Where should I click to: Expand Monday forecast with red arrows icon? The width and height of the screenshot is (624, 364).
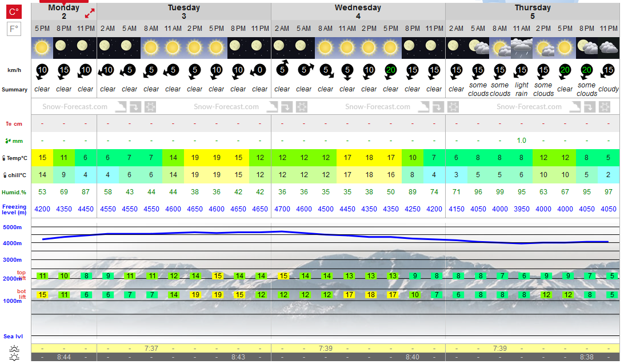pyautogui.click(x=90, y=13)
